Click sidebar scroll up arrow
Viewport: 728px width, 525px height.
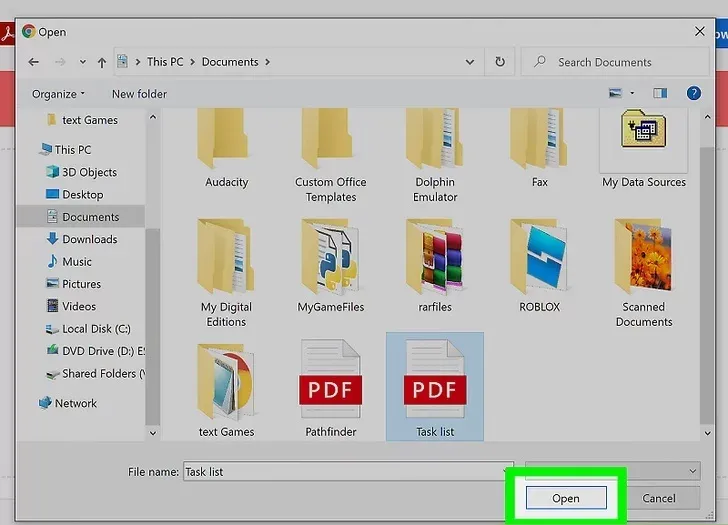pos(153,117)
